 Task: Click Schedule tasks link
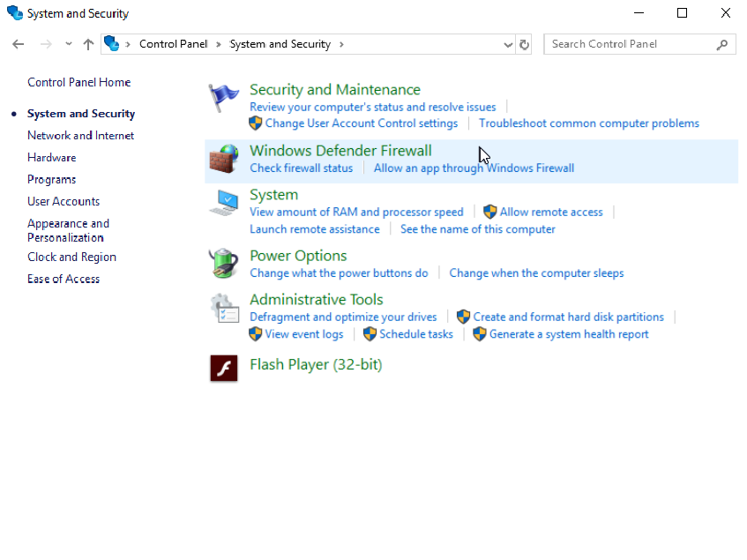tap(416, 334)
